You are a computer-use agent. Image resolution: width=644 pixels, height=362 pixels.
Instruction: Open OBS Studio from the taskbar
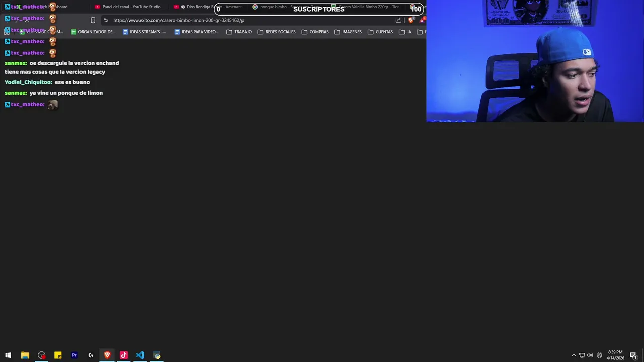(41, 355)
